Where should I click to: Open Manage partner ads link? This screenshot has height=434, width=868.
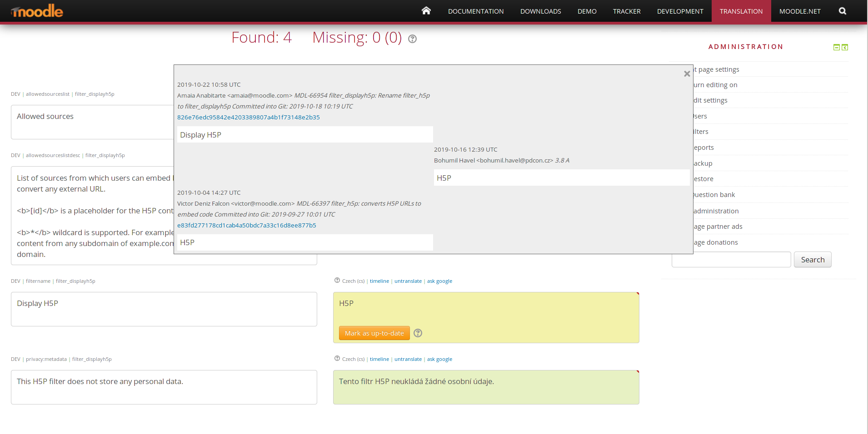718,227
